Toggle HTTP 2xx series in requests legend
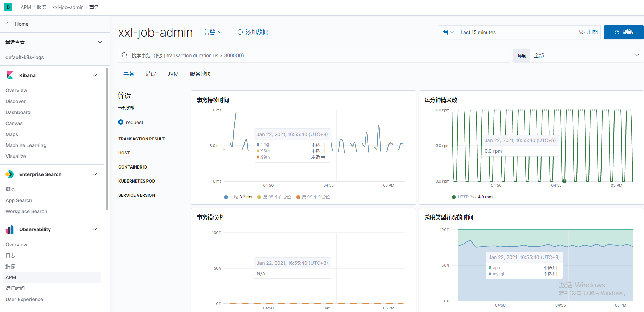 pos(472,197)
